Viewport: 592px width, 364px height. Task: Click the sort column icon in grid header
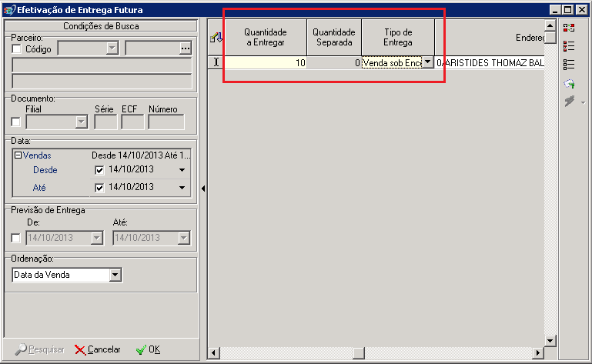click(x=216, y=38)
